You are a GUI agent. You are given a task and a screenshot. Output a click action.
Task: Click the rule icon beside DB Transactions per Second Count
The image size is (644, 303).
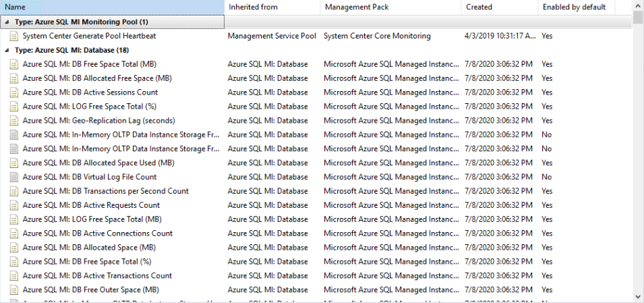(14, 191)
